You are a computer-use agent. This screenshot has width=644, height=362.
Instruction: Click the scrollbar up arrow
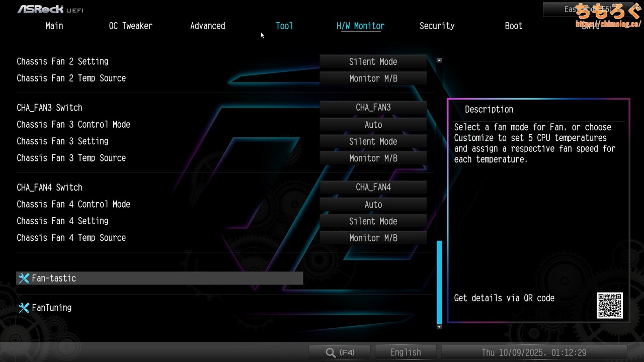[439, 60]
